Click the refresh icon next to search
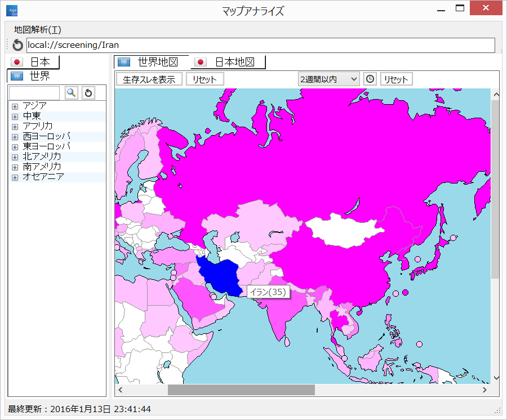The height and width of the screenshot is (420, 507). click(88, 93)
